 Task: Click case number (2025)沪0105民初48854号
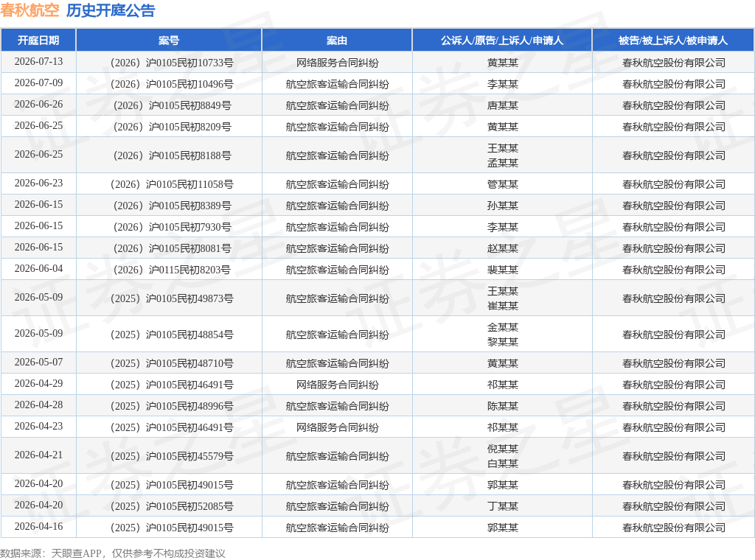pyautogui.click(x=172, y=335)
